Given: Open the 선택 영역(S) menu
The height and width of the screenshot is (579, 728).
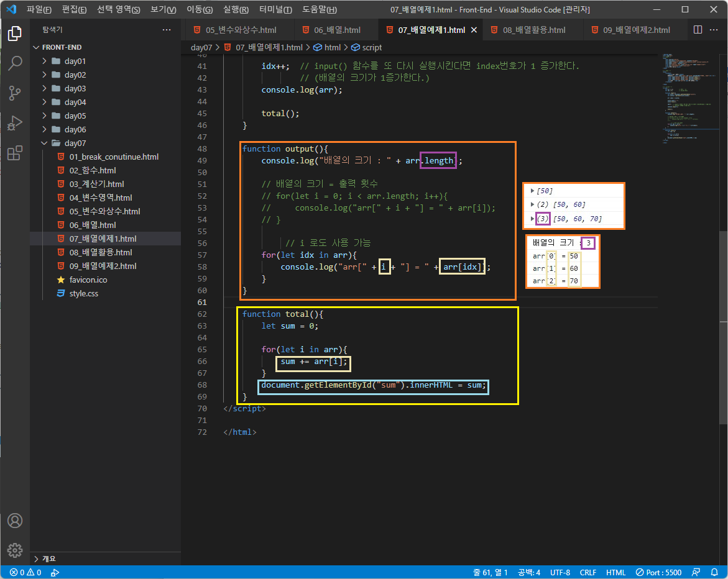Looking at the screenshot, I should (118, 9).
